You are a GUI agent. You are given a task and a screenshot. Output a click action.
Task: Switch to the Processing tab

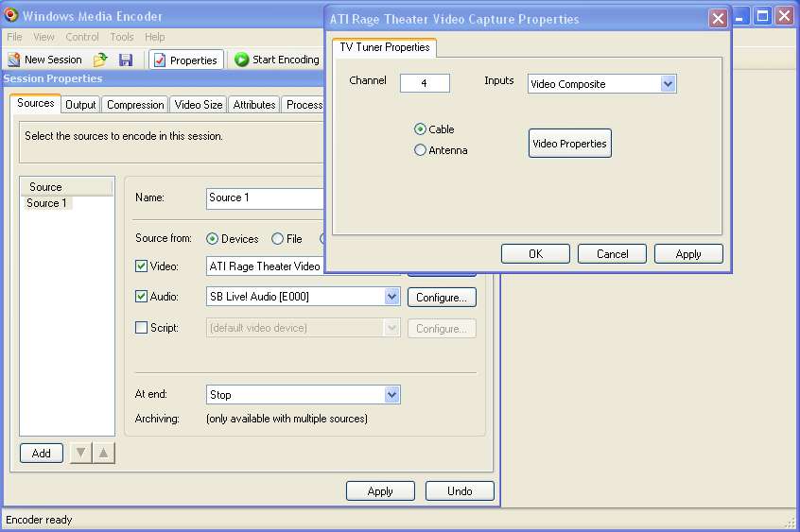coord(303,105)
